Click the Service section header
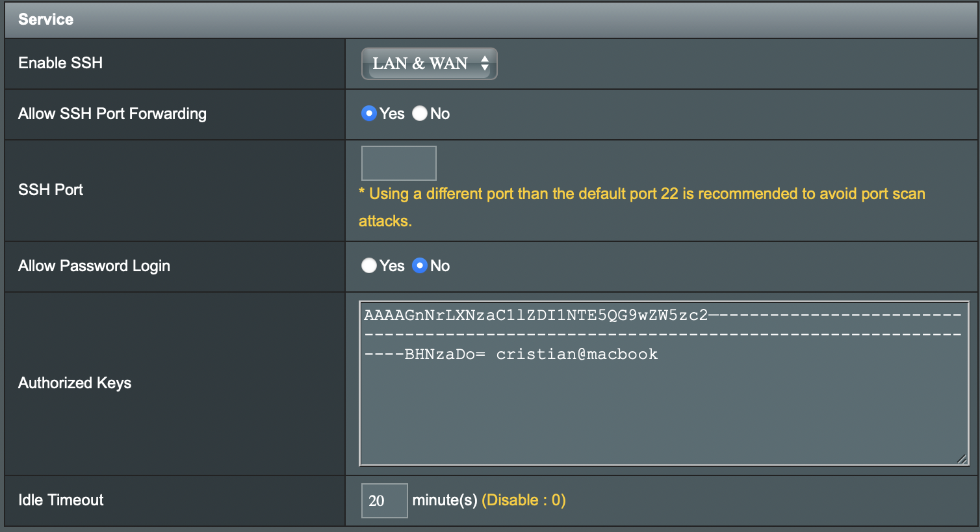Screen dimensions: 980x532 coord(45,19)
